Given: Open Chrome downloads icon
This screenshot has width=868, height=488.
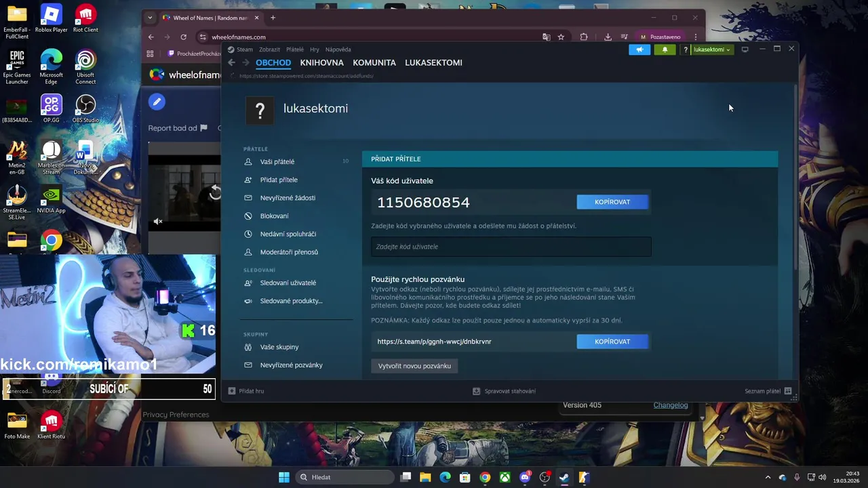Looking at the screenshot, I should pyautogui.click(x=608, y=37).
